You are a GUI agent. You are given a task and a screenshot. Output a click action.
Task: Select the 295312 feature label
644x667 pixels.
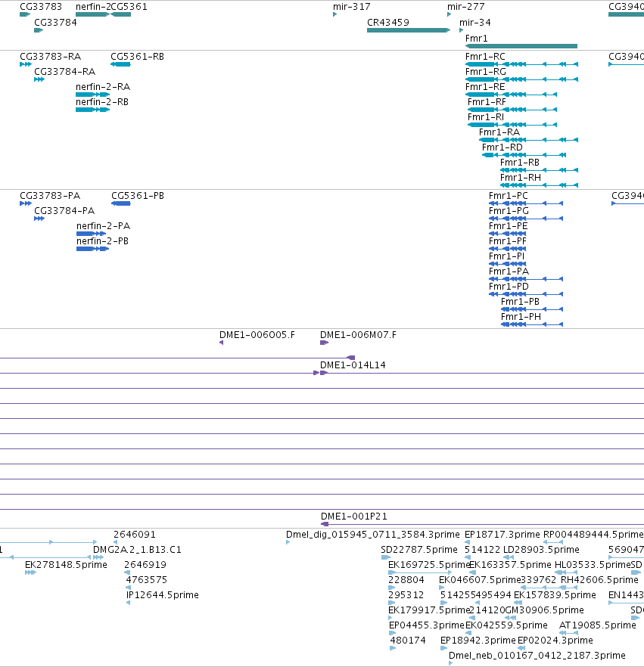coord(406,595)
